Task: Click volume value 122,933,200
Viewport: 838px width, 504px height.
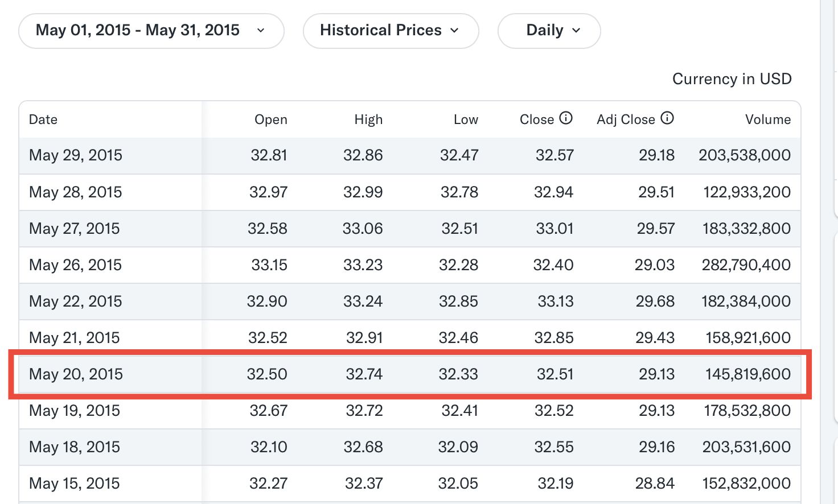Action: click(x=747, y=192)
